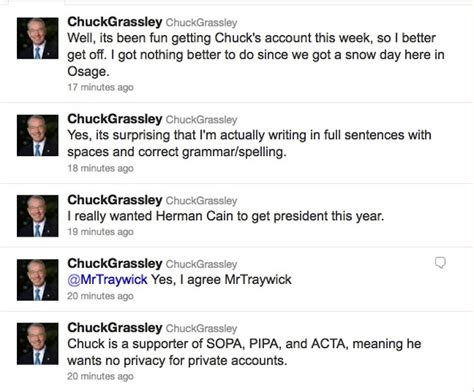This screenshot has height=392, width=474.
Task: Open '20 minutes ago' timestamp under SOPA tweet
Action: coord(100,376)
